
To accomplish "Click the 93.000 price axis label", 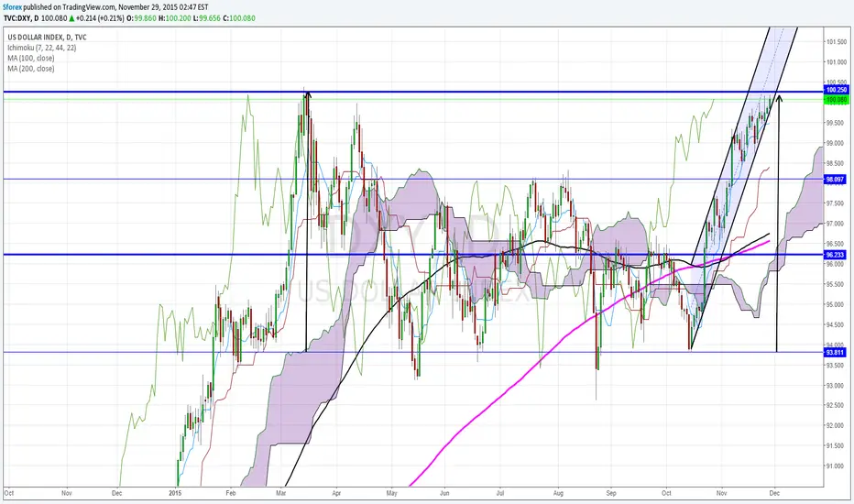I will (x=836, y=385).
